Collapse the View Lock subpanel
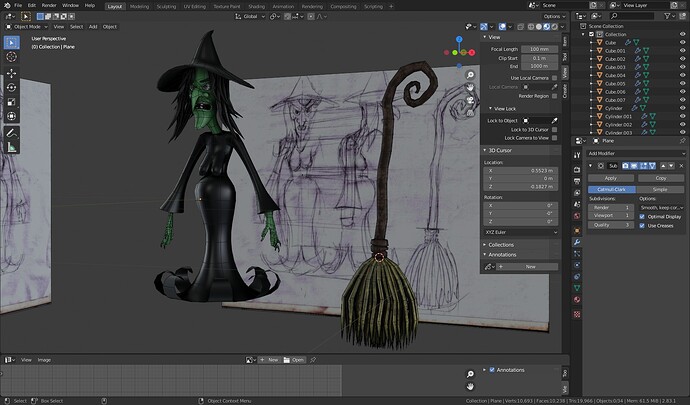The image size is (690, 405). point(504,109)
